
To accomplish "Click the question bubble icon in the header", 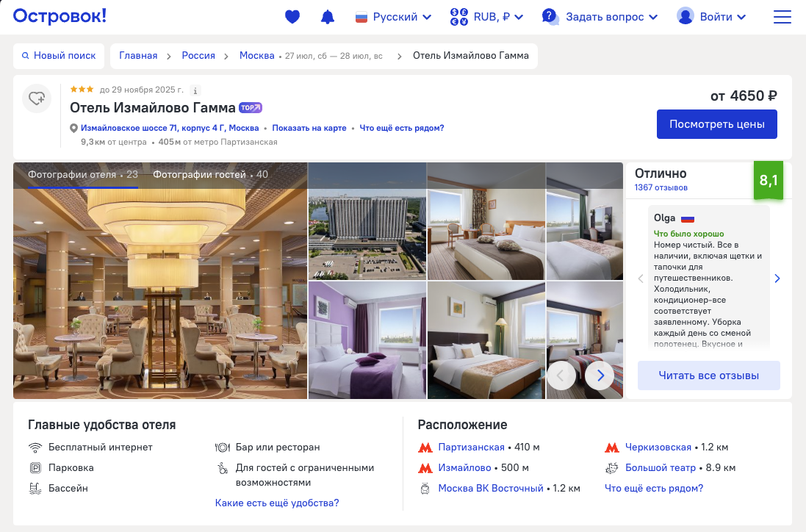I will [550, 16].
